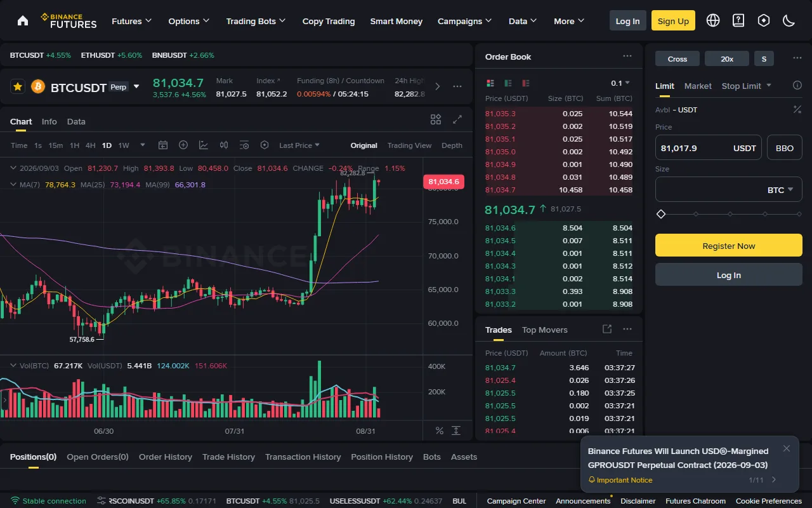Pop out the Trades panel
Viewport: 812px width, 508px height.
click(x=607, y=329)
